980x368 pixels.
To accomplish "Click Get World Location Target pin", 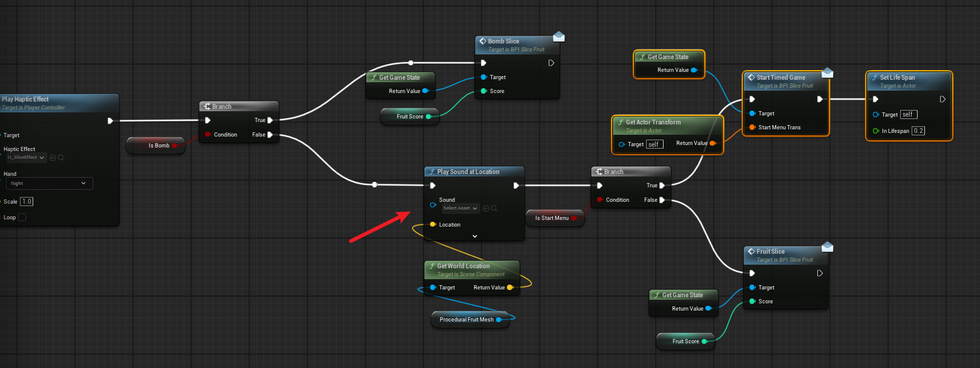I will point(433,288).
